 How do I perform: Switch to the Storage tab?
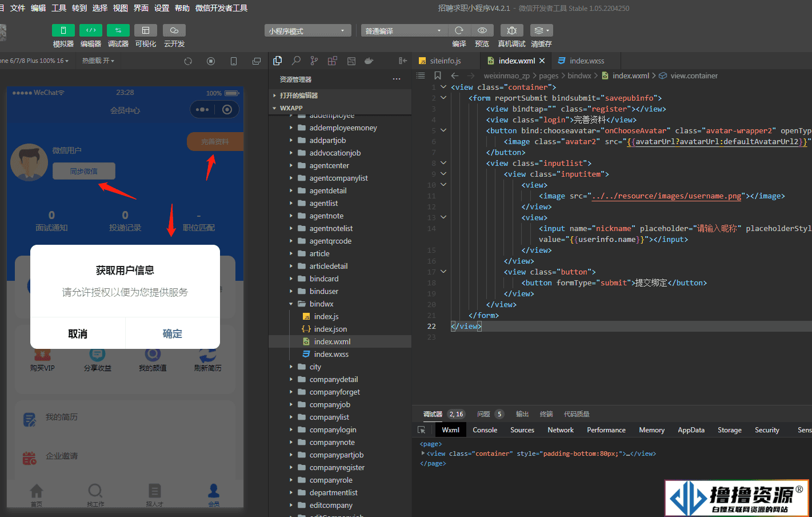click(730, 430)
